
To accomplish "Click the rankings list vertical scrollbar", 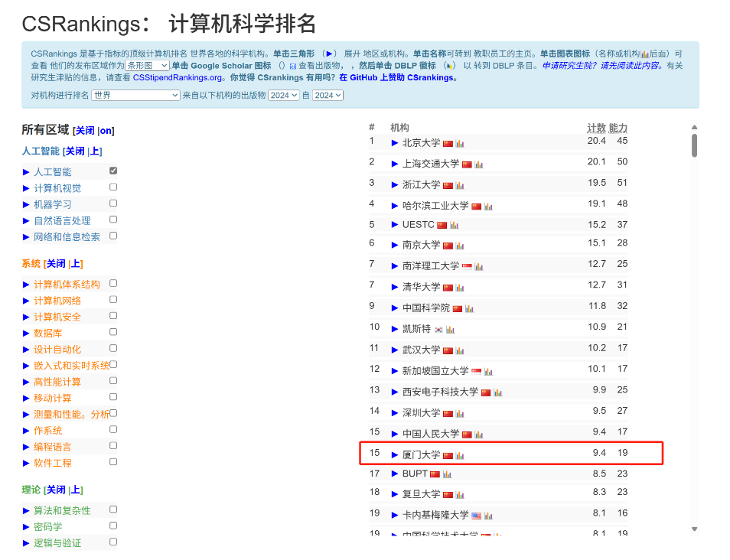I will [694, 145].
